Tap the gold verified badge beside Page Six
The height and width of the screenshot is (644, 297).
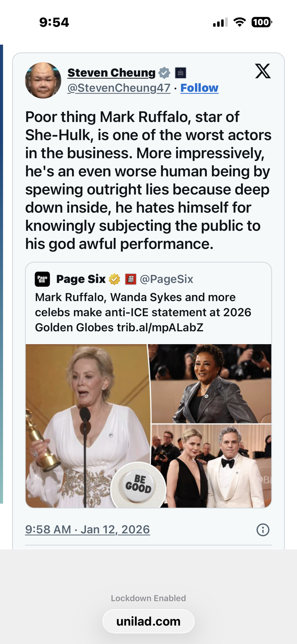point(114,279)
